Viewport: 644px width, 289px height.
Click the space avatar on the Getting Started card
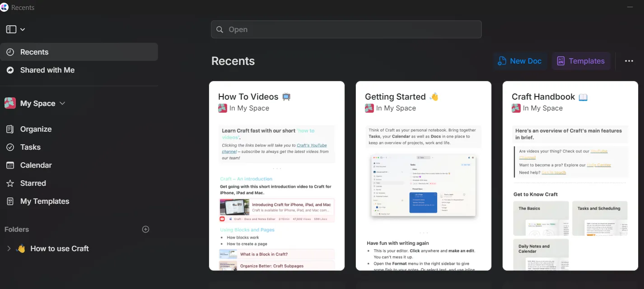coord(369,108)
